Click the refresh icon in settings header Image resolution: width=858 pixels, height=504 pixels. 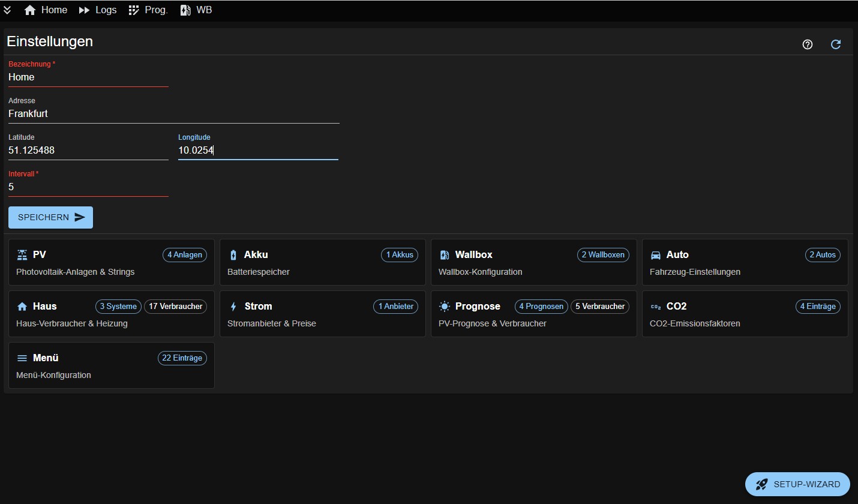pos(835,44)
